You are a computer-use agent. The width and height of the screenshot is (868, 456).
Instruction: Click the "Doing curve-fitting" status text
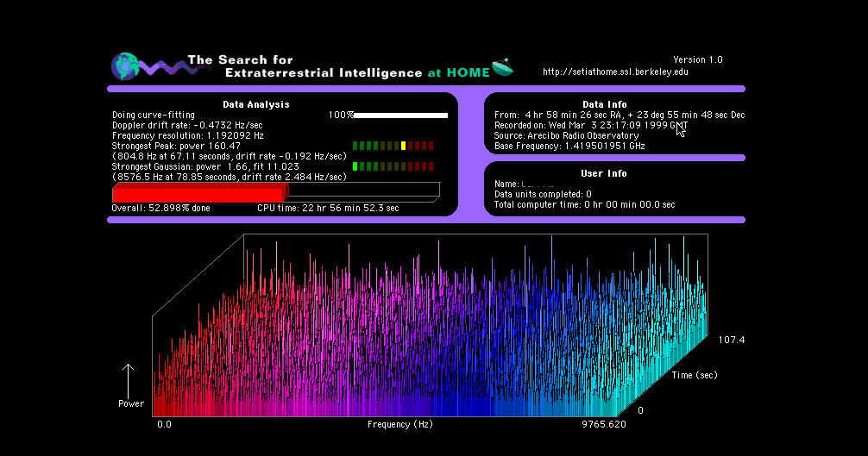coord(154,115)
